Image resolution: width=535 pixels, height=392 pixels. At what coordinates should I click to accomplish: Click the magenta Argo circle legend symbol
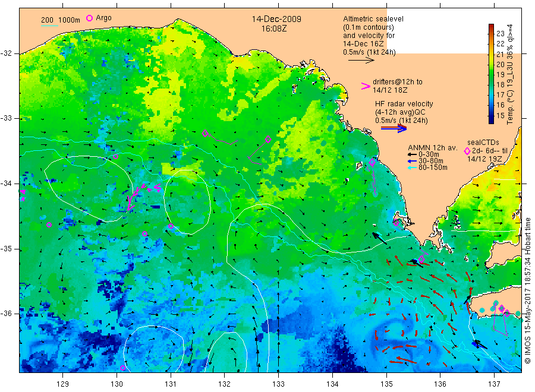(89, 18)
